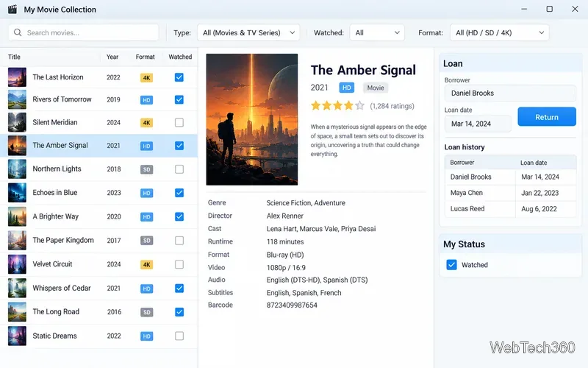
Task: Click the HD badge for Static Dreams
Action: (x=146, y=336)
